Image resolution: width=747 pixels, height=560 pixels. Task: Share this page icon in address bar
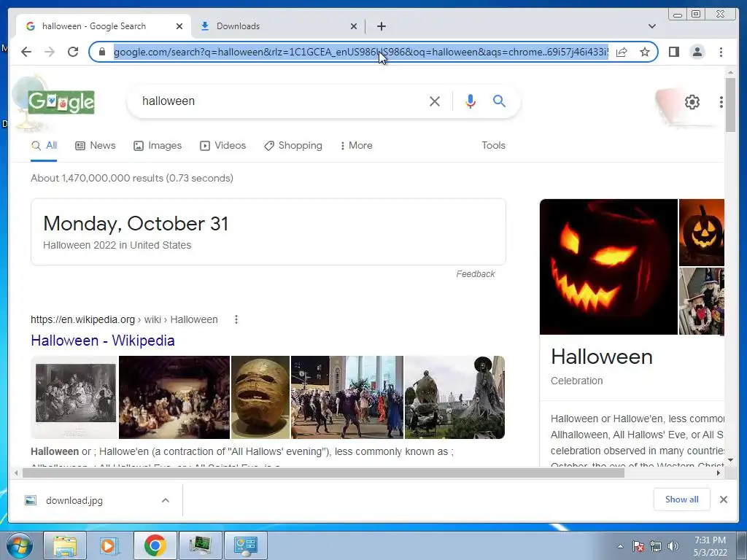point(622,52)
